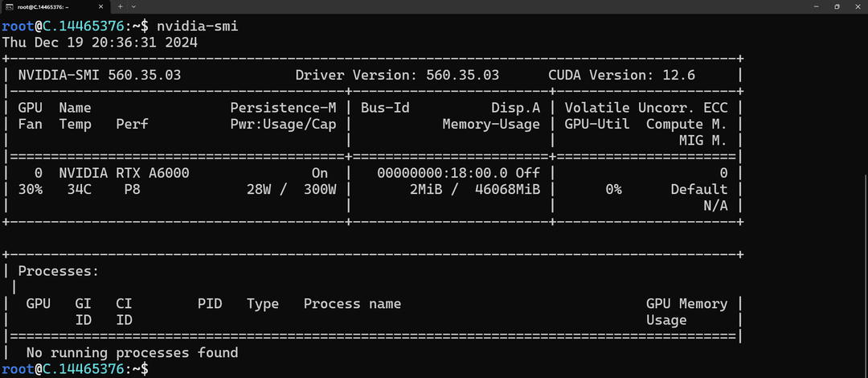Click the Processes: section label

(x=59, y=271)
